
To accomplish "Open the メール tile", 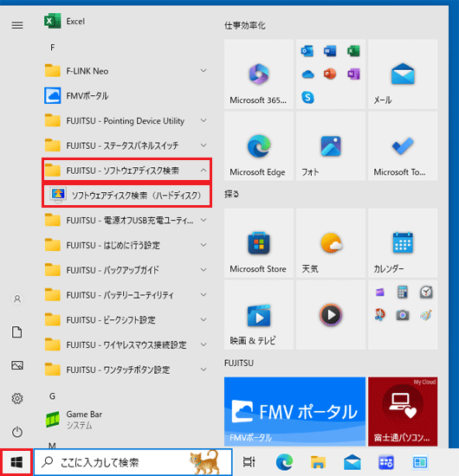I will tap(403, 74).
